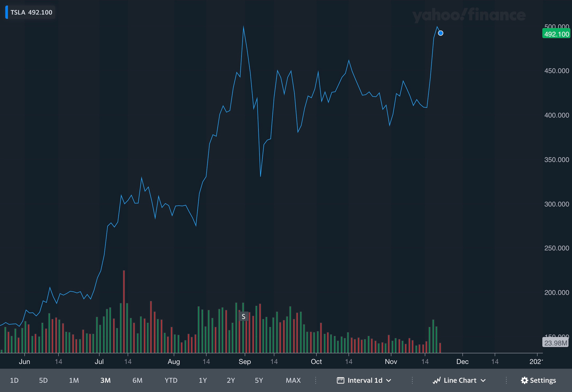572x392 pixels.
Task: Open the Line Chart type dropdown
Action: [459, 380]
